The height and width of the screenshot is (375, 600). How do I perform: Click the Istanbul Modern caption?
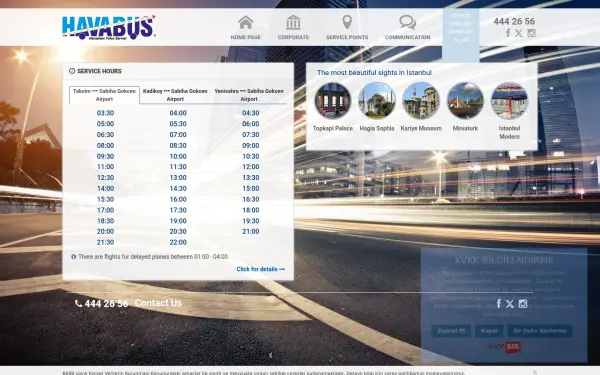[x=509, y=132]
